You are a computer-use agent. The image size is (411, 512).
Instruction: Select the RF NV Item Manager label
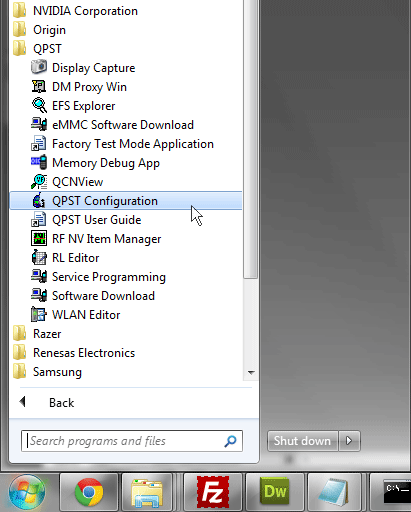click(106, 239)
